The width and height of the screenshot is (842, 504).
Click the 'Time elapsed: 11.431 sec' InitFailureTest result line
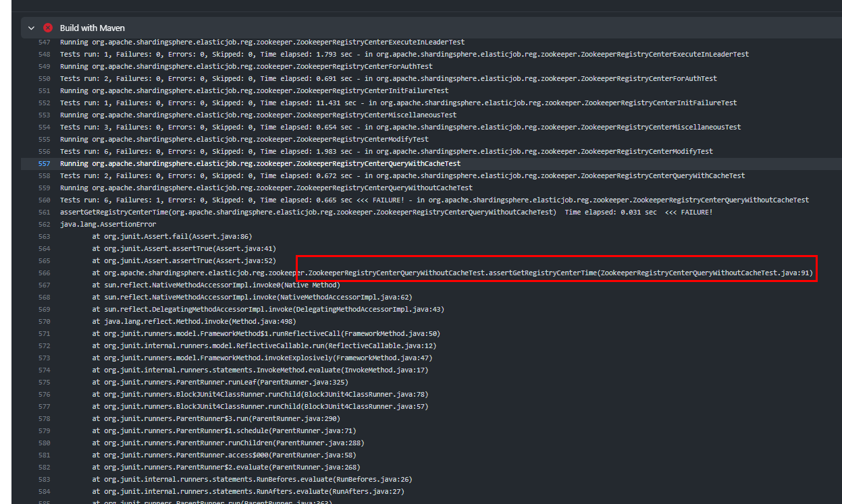(398, 103)
